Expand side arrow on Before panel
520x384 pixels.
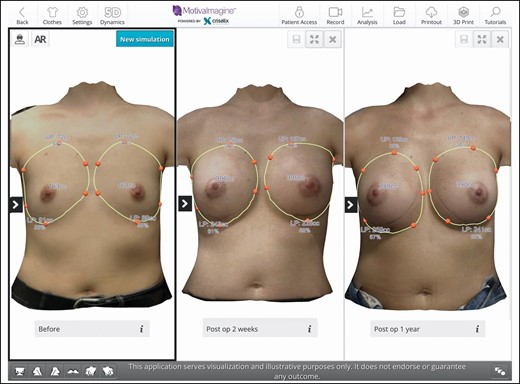(x=16, y=205)
